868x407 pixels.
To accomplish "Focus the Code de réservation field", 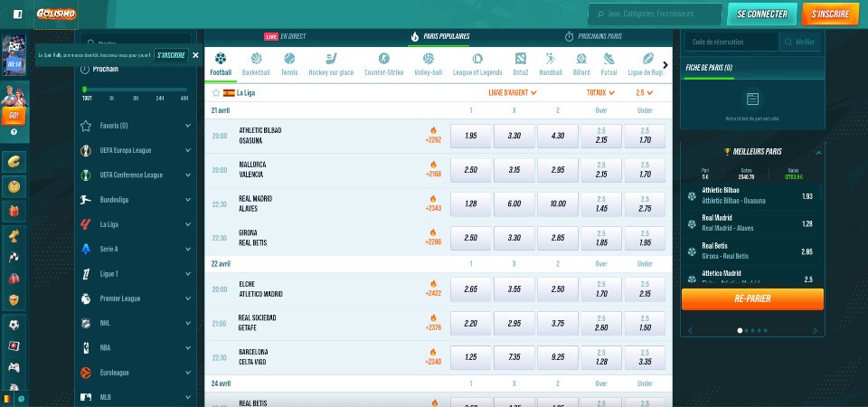I will [731, 43].
